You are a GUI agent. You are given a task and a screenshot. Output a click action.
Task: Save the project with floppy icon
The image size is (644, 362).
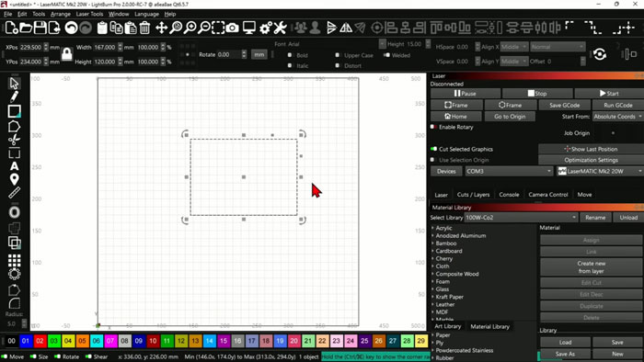40,28
